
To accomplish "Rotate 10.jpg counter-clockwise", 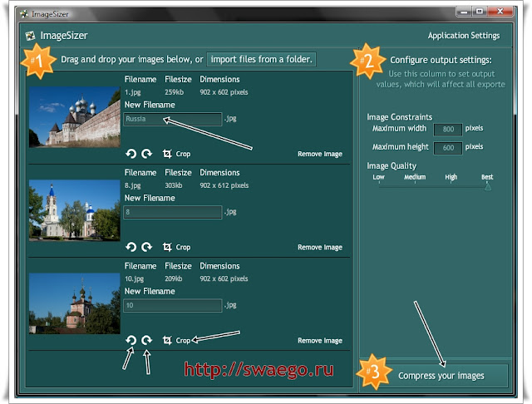I will tap(131, 340).
